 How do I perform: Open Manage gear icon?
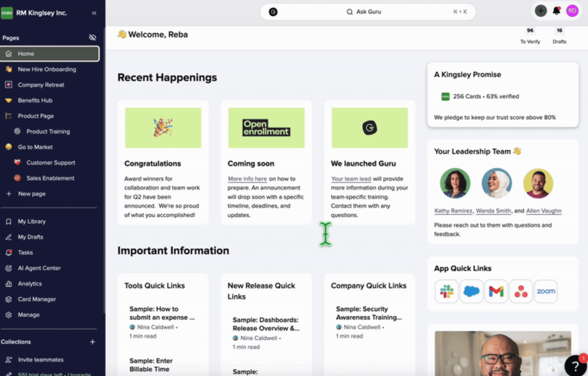(8, 315)
